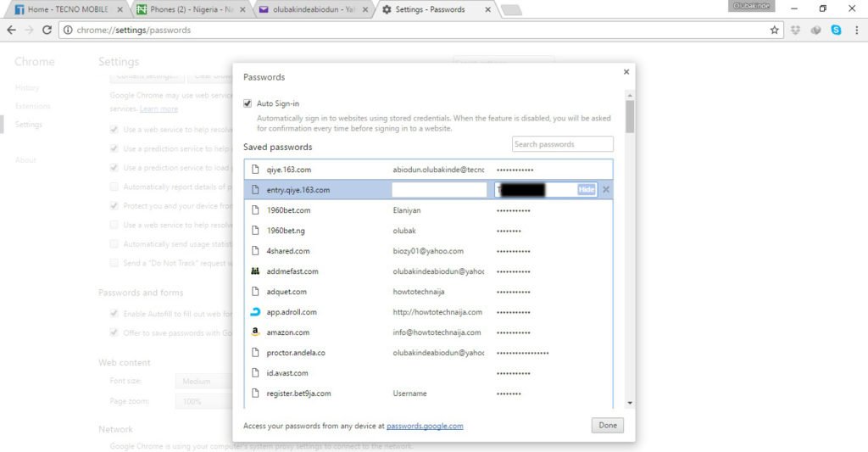Switch to the olubakindeabiodun Yahoo tab
This screenshot has height=452, width=868.
313,9
